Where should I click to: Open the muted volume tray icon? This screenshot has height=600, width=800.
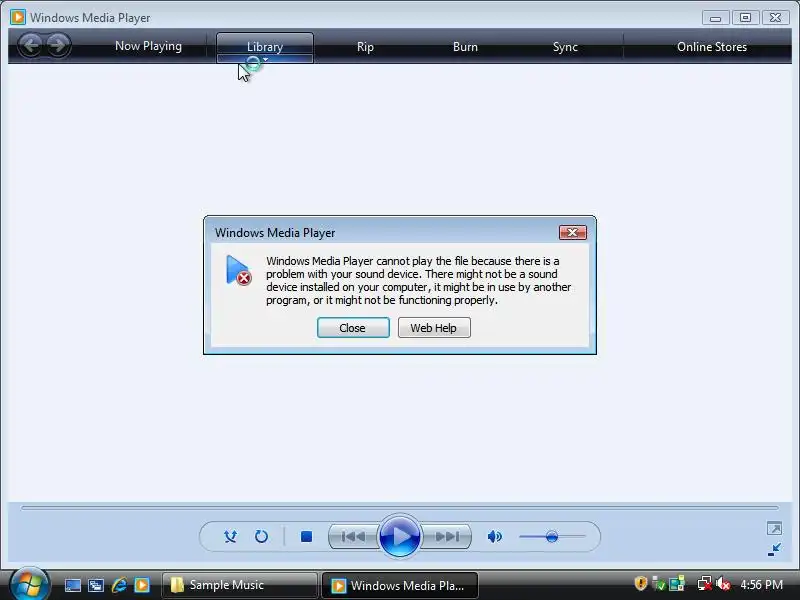coord(723,583)
